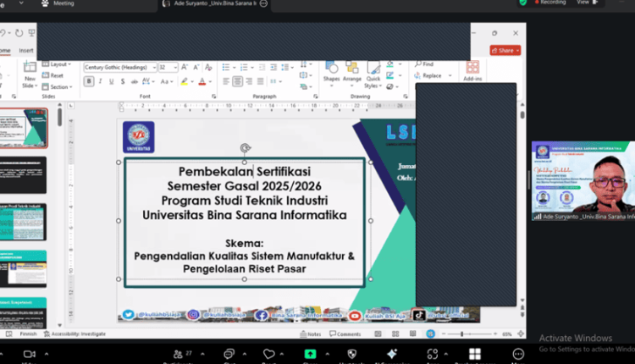The height and width of the screenshot is (364, 635).
Task: Expand the Replace dropdown arrow
Action: coord(450,75)
